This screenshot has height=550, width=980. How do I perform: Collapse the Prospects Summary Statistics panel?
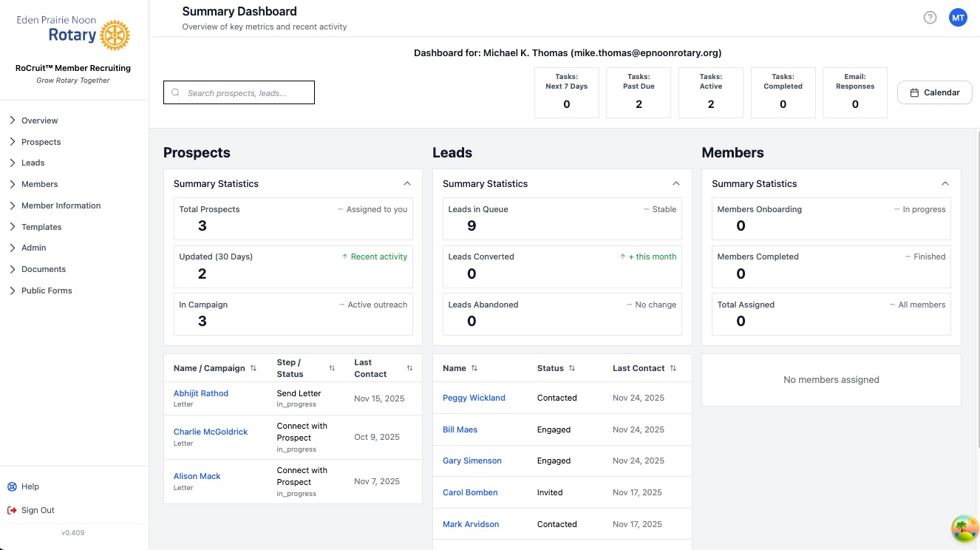(406, 183)
